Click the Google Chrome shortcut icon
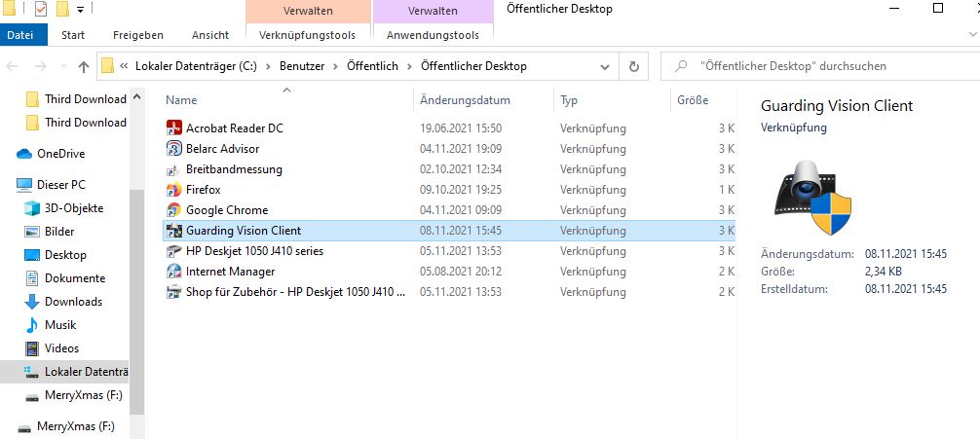The image size is (980, 439). point(173,210)
